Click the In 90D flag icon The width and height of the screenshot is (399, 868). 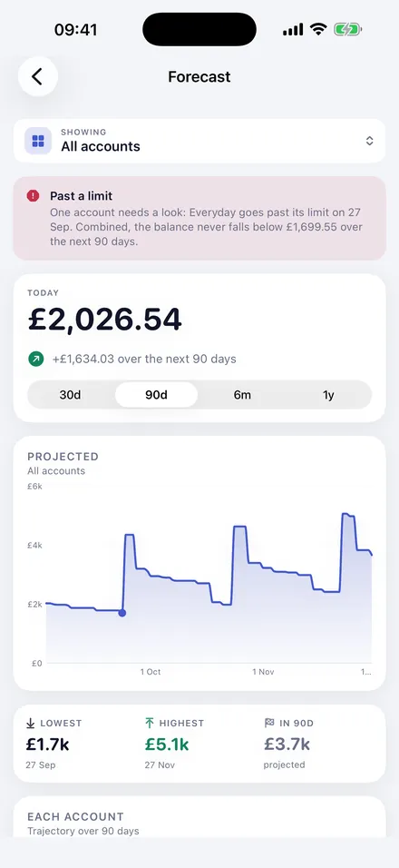tap(269, 723)
